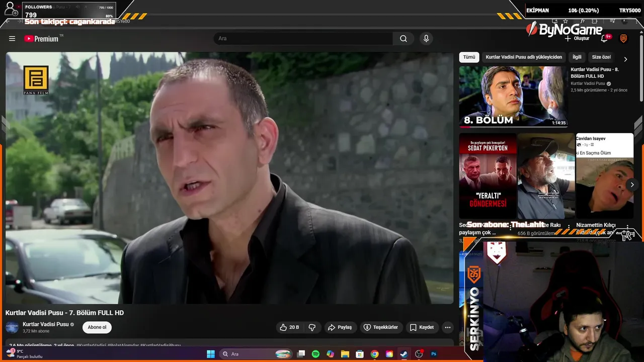Image resolution: width=644 pixels, height=362 pixels.
Task: Click the page vertical scrollbar thumb
Action: [641, 68]
